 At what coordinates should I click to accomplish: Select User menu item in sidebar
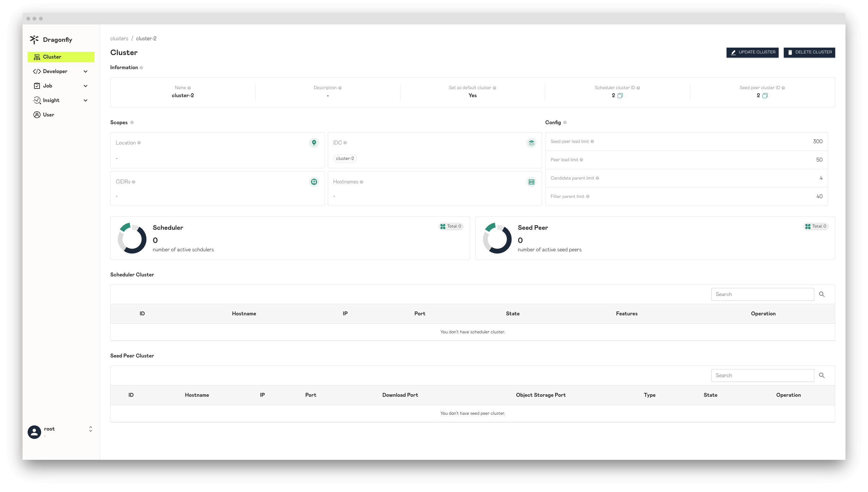(x=48, y=115)
